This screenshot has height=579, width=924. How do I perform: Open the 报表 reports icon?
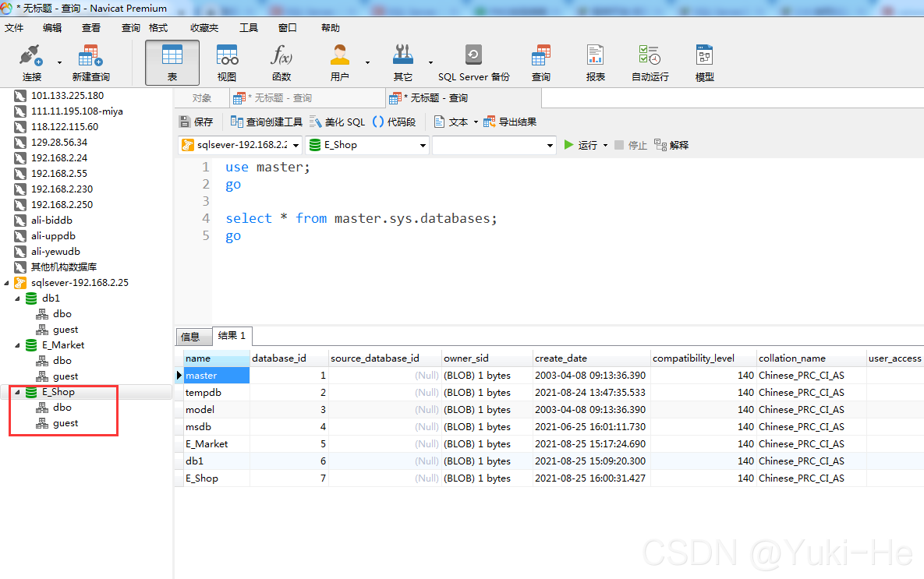[595, 62]
